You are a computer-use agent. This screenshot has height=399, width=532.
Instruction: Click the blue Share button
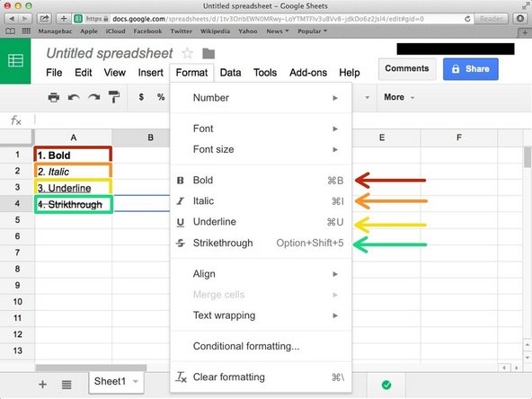(x=471, y=69)
